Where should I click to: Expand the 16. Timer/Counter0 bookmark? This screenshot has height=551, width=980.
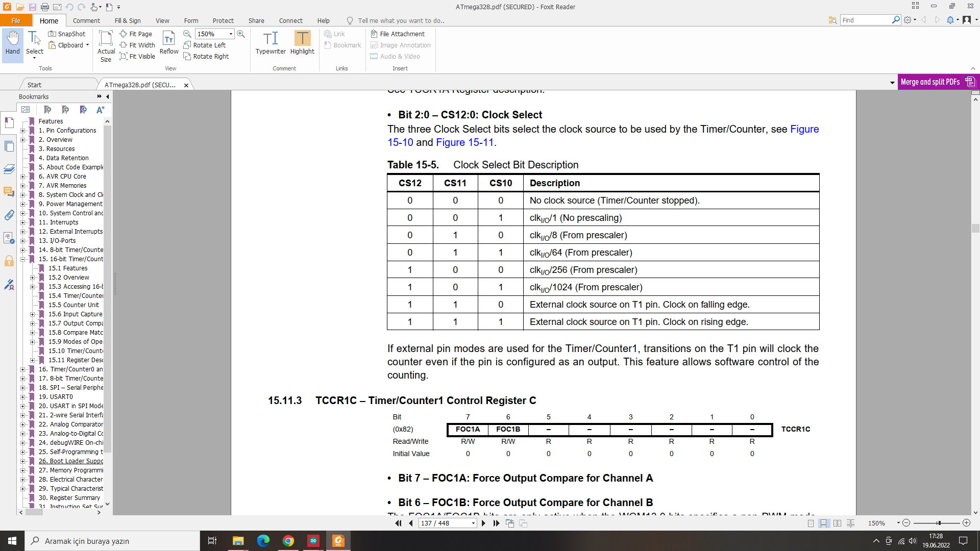[x=22, y=369]
